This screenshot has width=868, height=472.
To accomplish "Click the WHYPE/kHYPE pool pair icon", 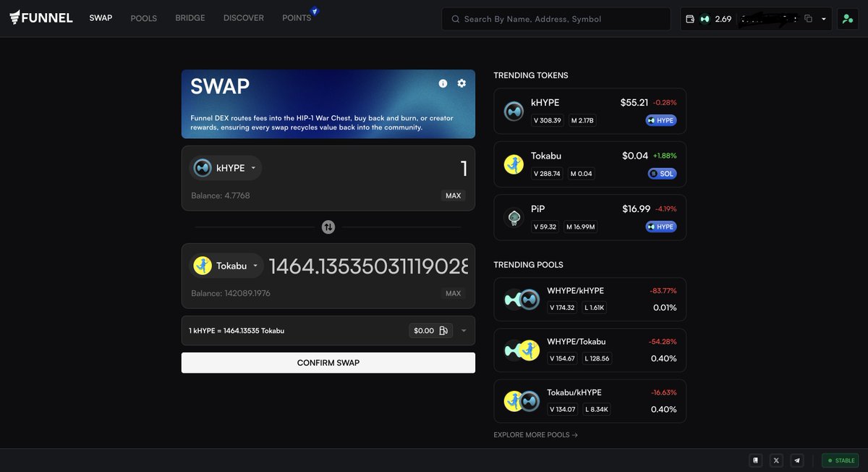I will tap(522, 299).
